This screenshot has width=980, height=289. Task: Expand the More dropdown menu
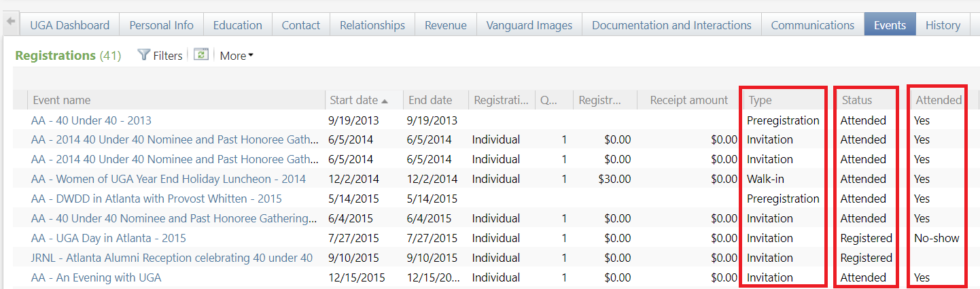(x=236, y=56)
